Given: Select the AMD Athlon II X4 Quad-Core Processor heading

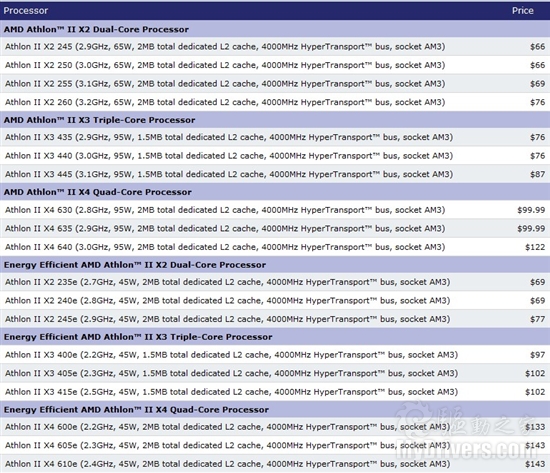Looking at the screenshot, I should [275, 192].
